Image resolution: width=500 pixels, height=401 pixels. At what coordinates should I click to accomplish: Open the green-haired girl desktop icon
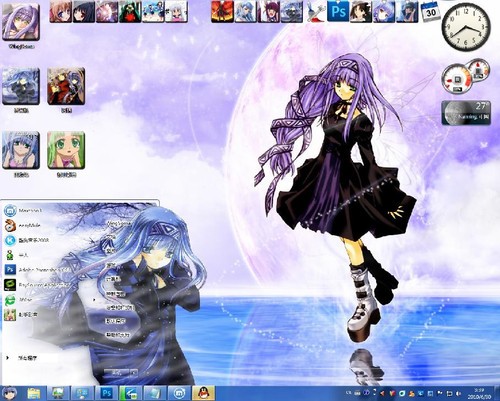click(x=66, y=150)
